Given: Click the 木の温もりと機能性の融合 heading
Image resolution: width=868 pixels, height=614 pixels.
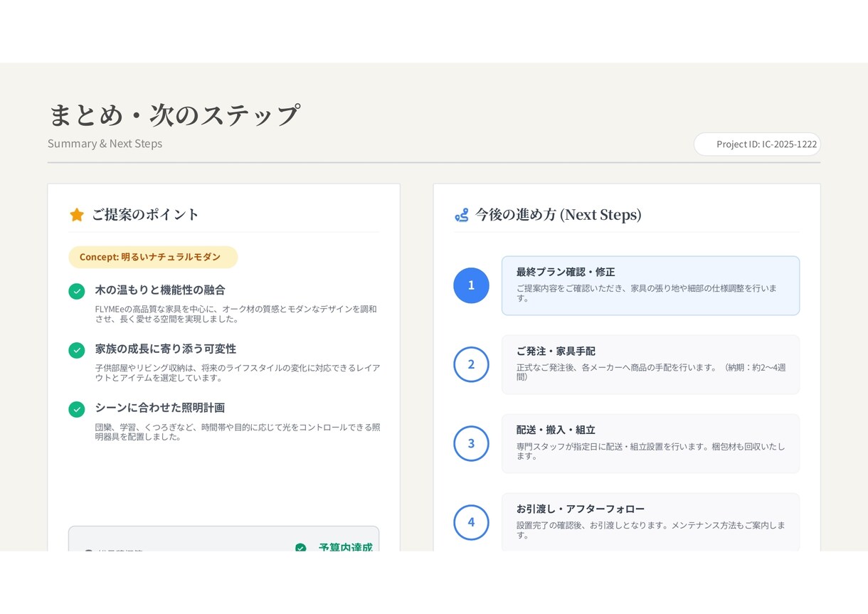Looking at the screenshot, I should point(160,290).
